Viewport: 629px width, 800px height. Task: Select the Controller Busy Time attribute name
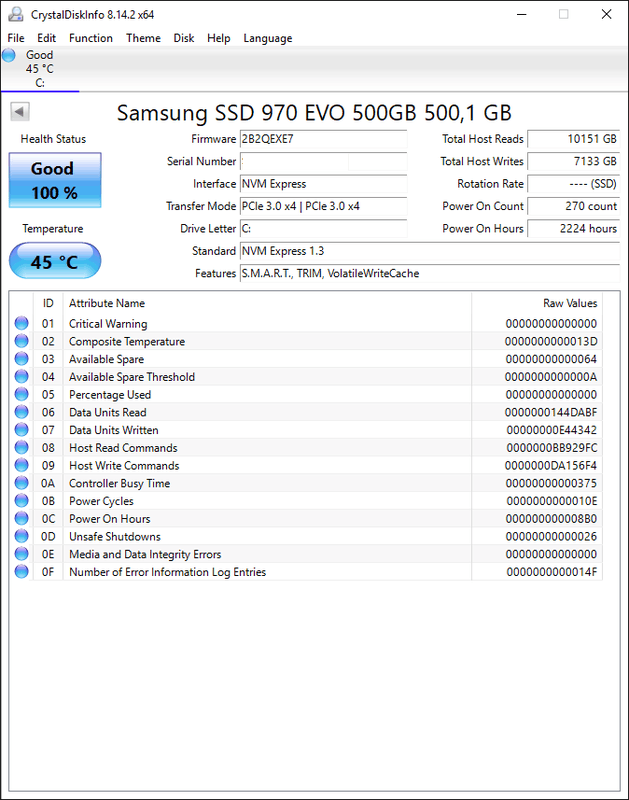[x=119, y=483]
